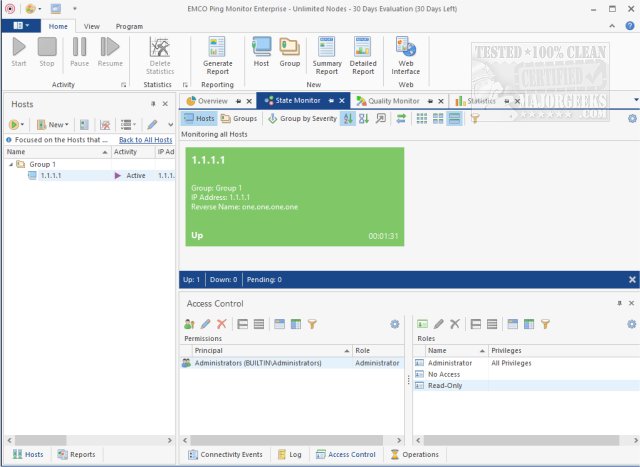Screen dimensions: 640x467
Task: Add a new role in Roles pane
Action: (422, 324)
